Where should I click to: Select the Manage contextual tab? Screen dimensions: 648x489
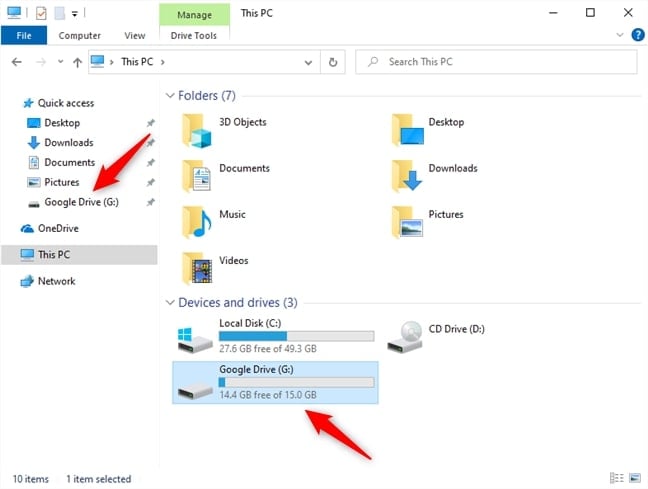point(194,15)
